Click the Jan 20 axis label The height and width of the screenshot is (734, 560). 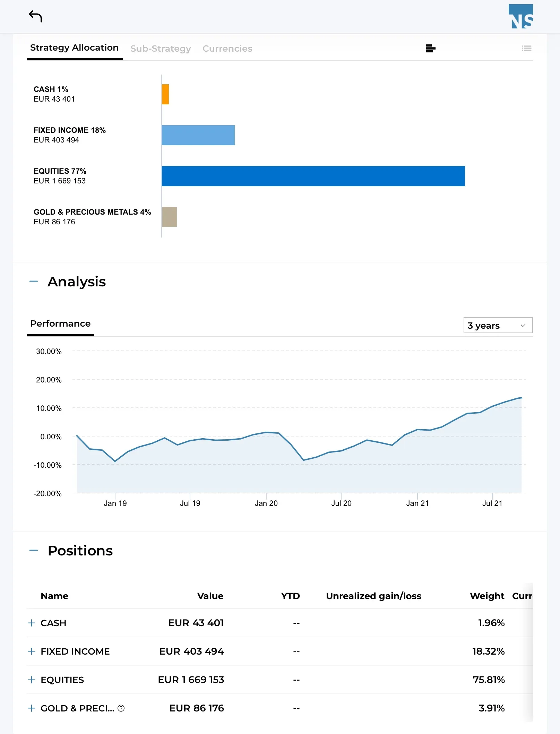coord(266,503)
